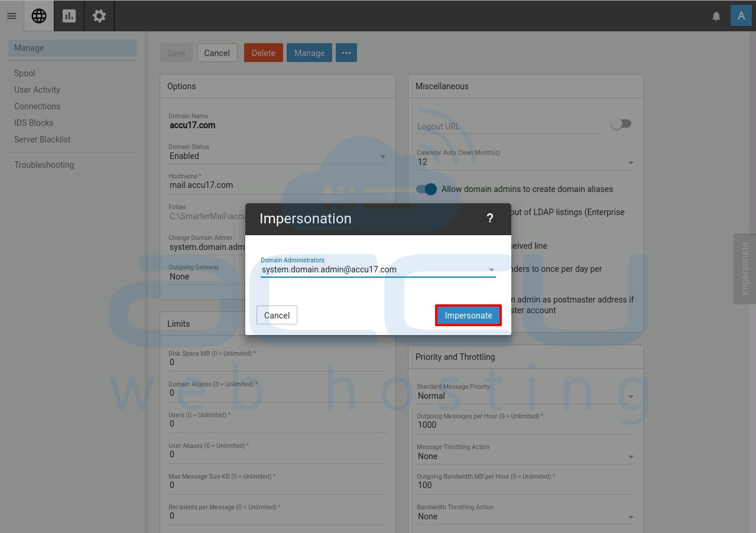Image resolution: width=756 pixels, height=533 pixels.
Task: Click the help question mark in Impersonation dialog
Action: pyautogui.click(x=489, y=219)
